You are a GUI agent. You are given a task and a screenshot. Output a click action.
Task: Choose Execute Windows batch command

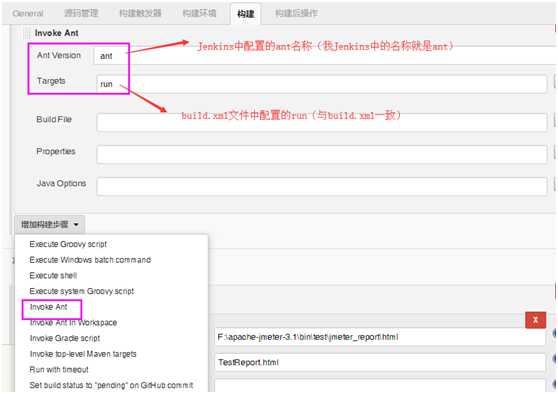pos(90,260)
